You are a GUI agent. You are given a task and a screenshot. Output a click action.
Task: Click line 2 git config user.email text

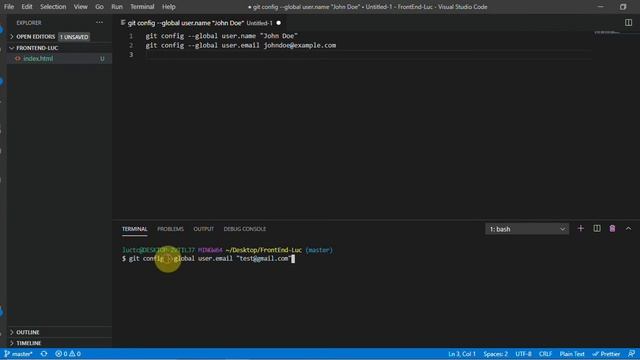[241, 45]
